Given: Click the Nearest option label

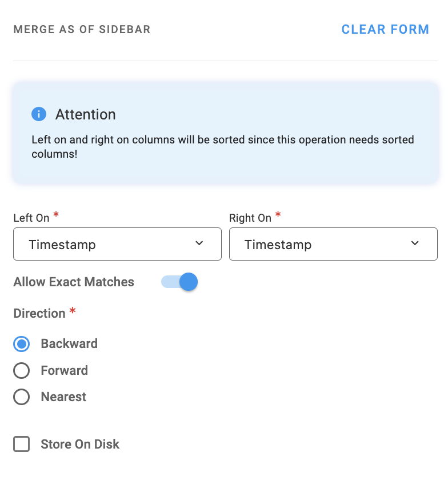Looking at the screenshot, I should pos(63,397).
